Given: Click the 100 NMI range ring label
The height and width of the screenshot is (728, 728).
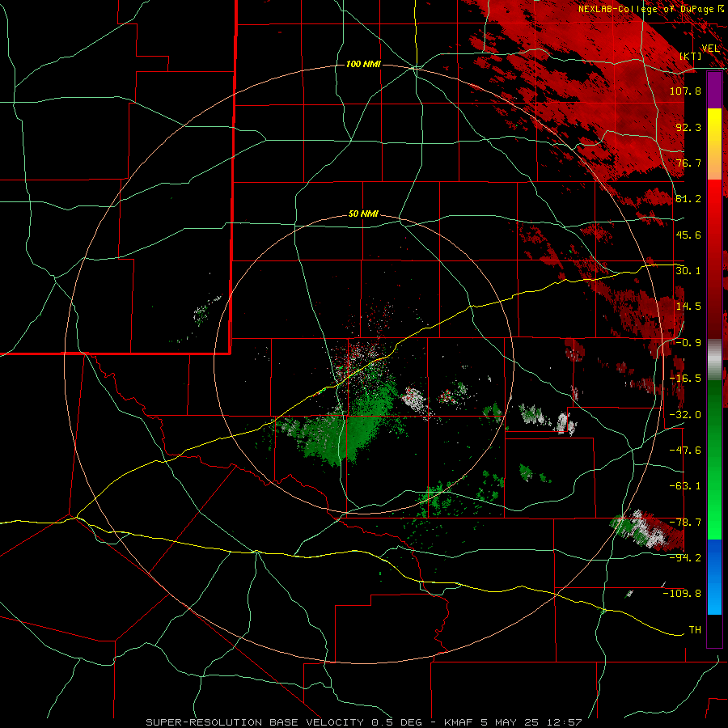Looking at the screenshot, I should 363,64.
